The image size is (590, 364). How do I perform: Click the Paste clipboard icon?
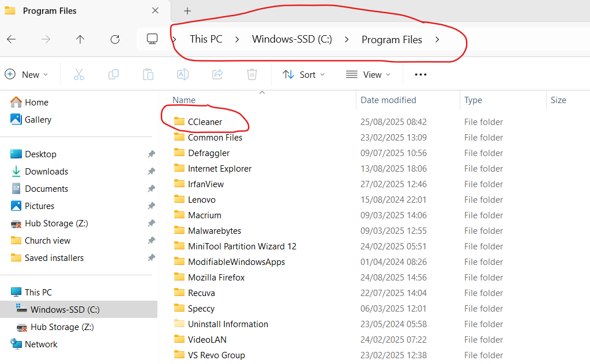click(148, 74)
